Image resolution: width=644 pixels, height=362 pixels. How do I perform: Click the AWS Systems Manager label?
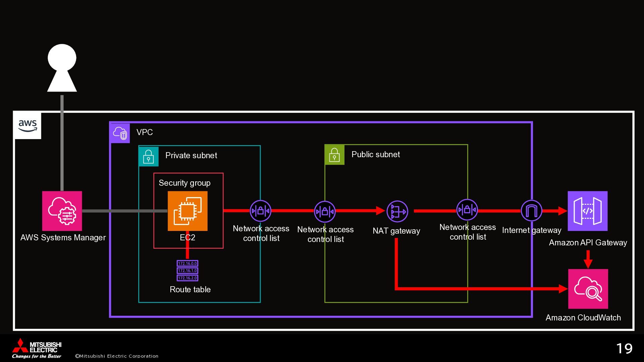tap(63, 238)
